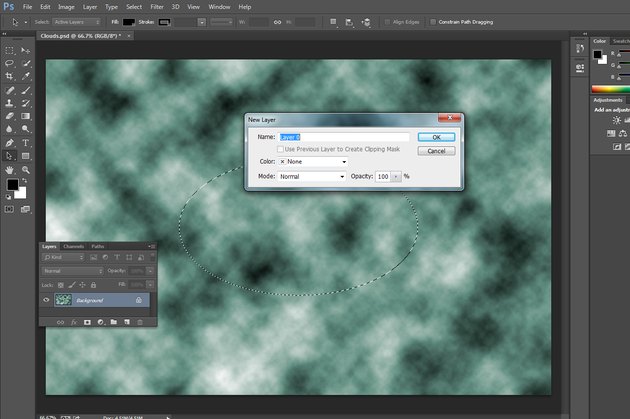Image resolution: width=630 pixels, height=419 pixels.
Task: Select the Healing Brush tool
Action: (x=9, y=90)
